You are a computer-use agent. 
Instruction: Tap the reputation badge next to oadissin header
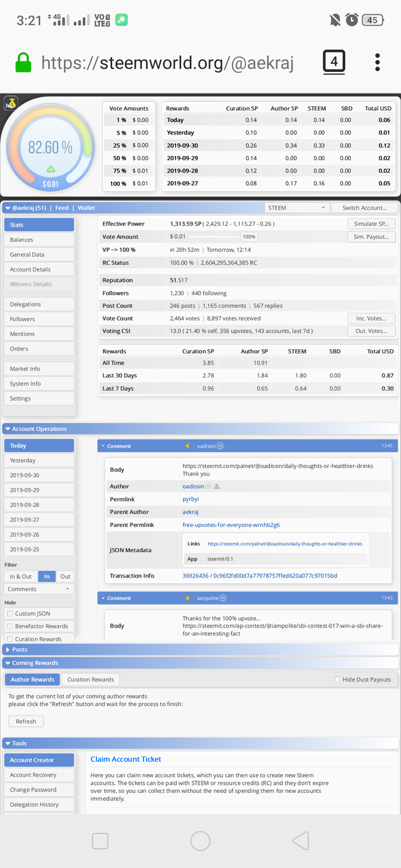pos(220,446)
